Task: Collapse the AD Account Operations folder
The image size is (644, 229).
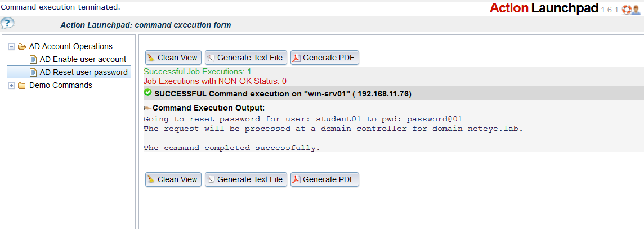Action: 11,47
